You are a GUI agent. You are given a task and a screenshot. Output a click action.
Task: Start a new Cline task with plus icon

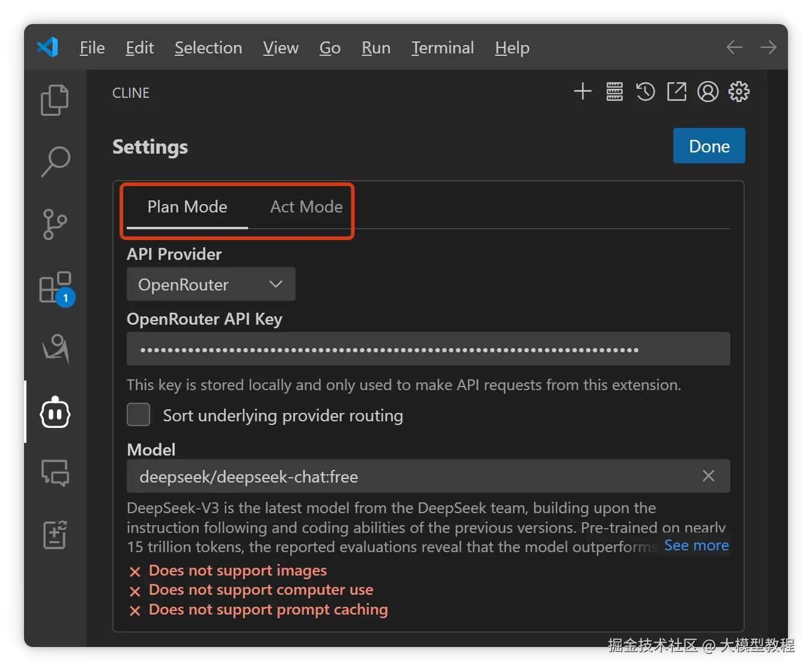[583, 92]
